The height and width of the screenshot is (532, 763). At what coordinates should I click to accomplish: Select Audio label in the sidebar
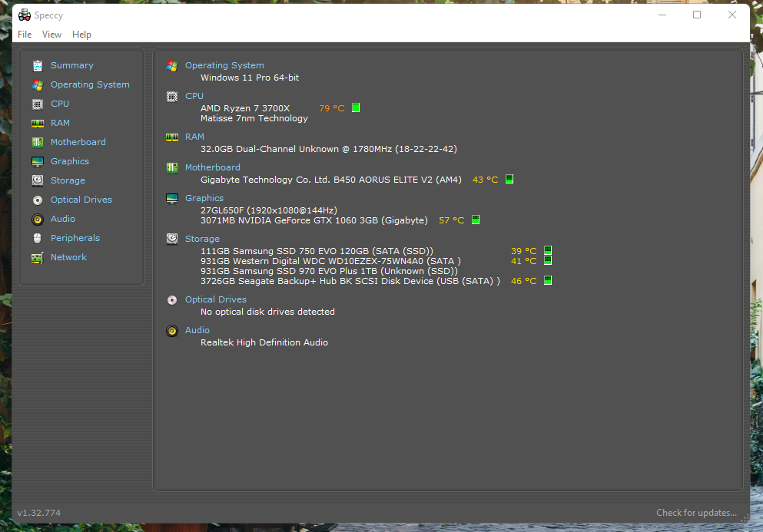(63, 219)
